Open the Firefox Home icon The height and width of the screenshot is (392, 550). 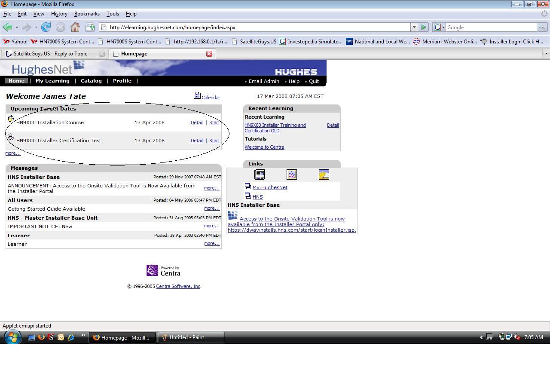coord(75,27)
